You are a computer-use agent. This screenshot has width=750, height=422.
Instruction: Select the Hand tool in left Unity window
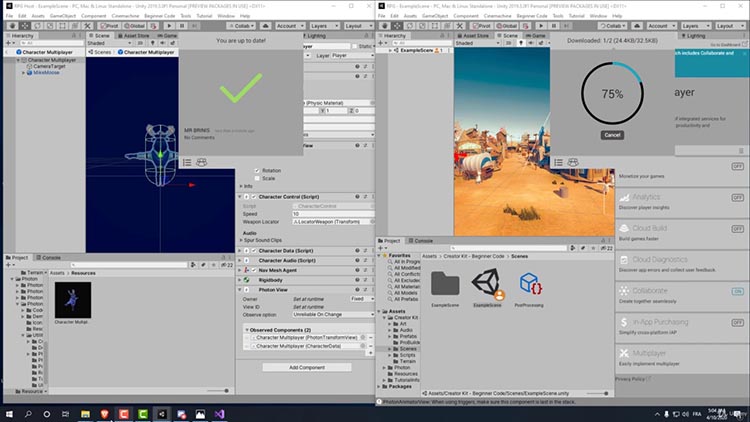click(x=12, y=26)
